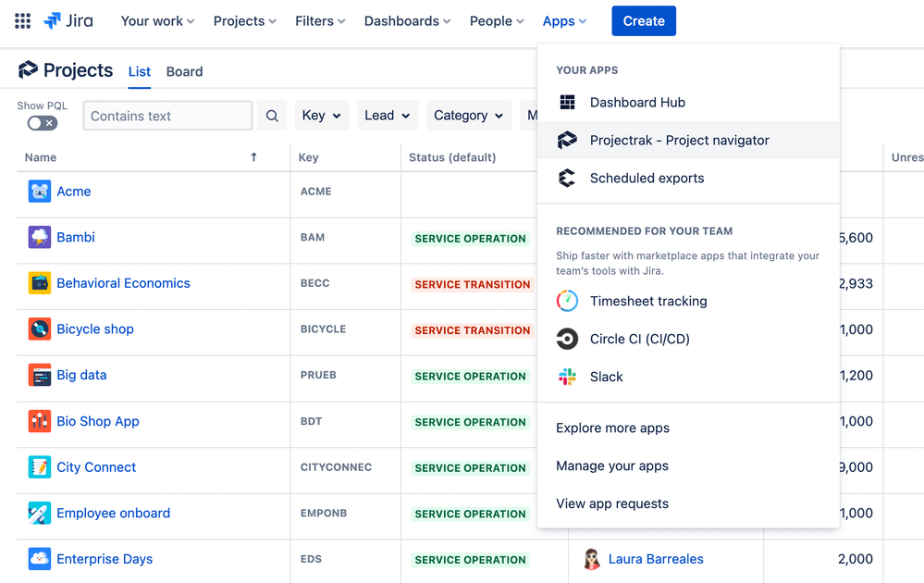Select Slack recommended app
Image resolution: width=924 pixels, height=583 pixels.
pyautogui.click(x=688, y=377)
